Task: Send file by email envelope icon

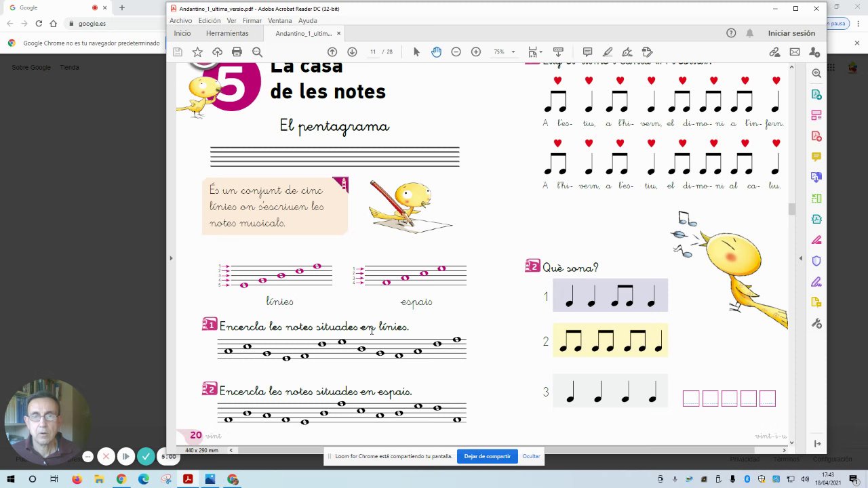Action: [795, 52]
